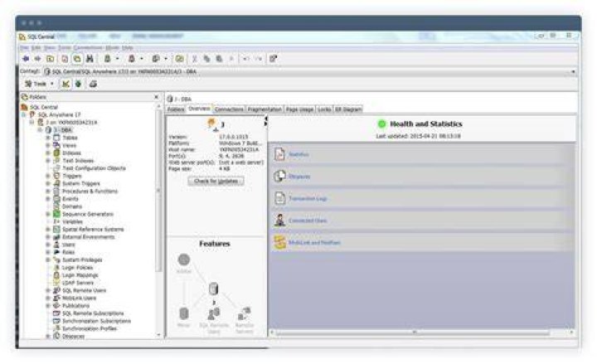Select LDAP Servers in the tree

click(78, 283)
